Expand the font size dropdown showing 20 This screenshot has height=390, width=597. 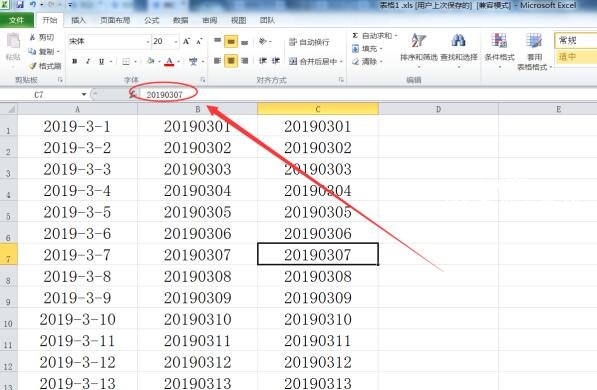click(176, 42)
